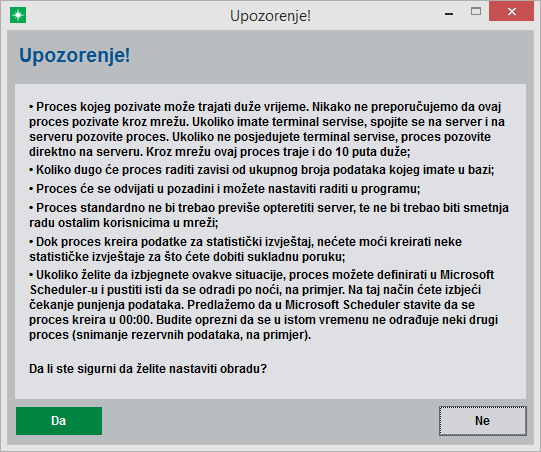Viewport: 541px width, 452px height.
Task: Click the bullet starting 'Ukoliko želite da izbjegnete'
Action: pyautogui.click(x=263, y=305)
